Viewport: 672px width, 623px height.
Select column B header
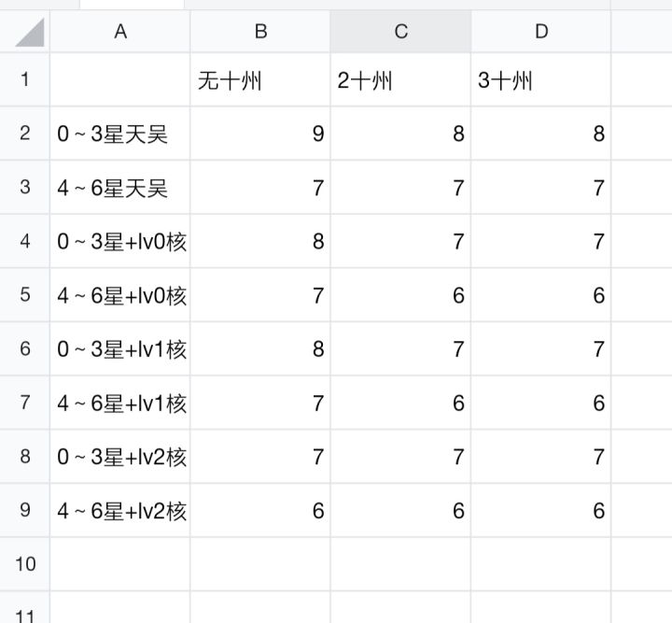(x=260, y=32)
